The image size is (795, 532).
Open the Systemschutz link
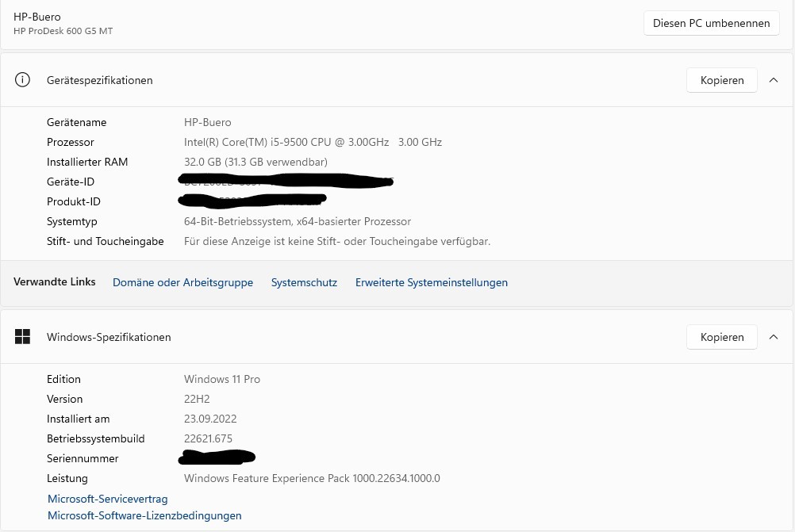click(304, 282)
